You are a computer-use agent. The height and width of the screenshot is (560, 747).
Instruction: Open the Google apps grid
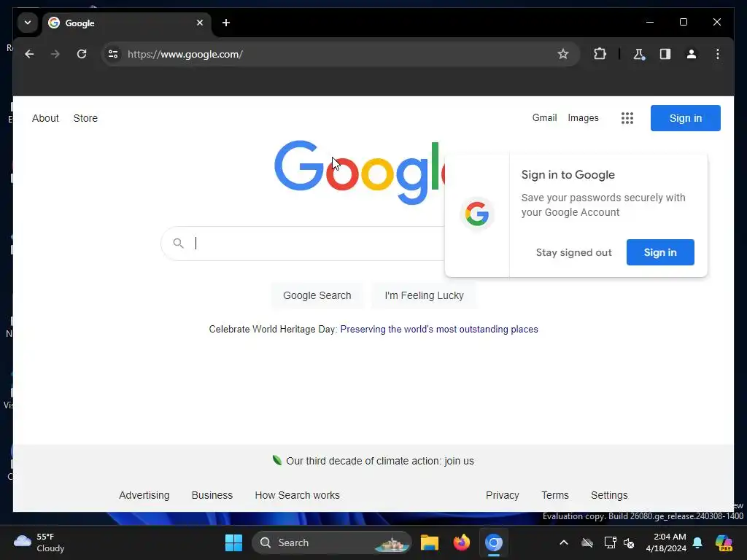[x=627, y=118]
